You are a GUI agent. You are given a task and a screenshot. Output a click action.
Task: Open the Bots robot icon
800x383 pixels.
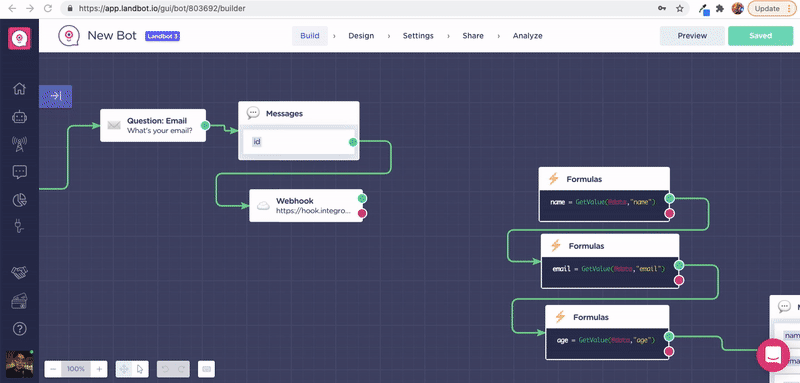[19, 117]
